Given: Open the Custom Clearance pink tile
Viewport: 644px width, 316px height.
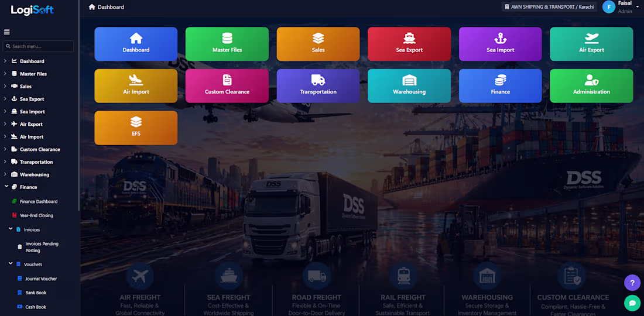Looking at the screenshot, I should (x=227, y=86).
